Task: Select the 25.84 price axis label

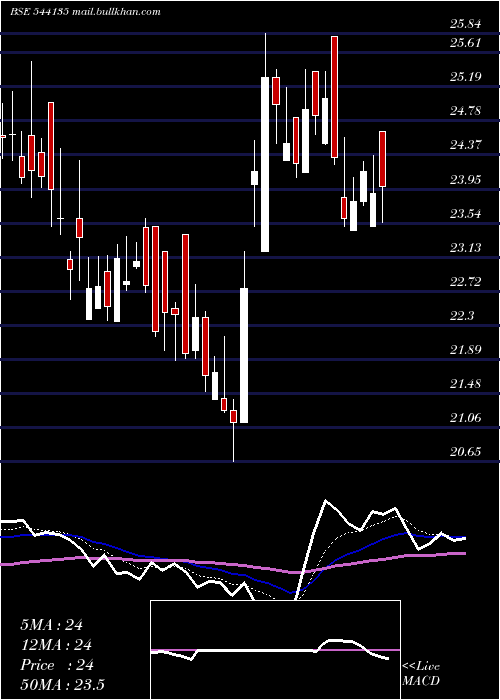Action: coord(466,24)
